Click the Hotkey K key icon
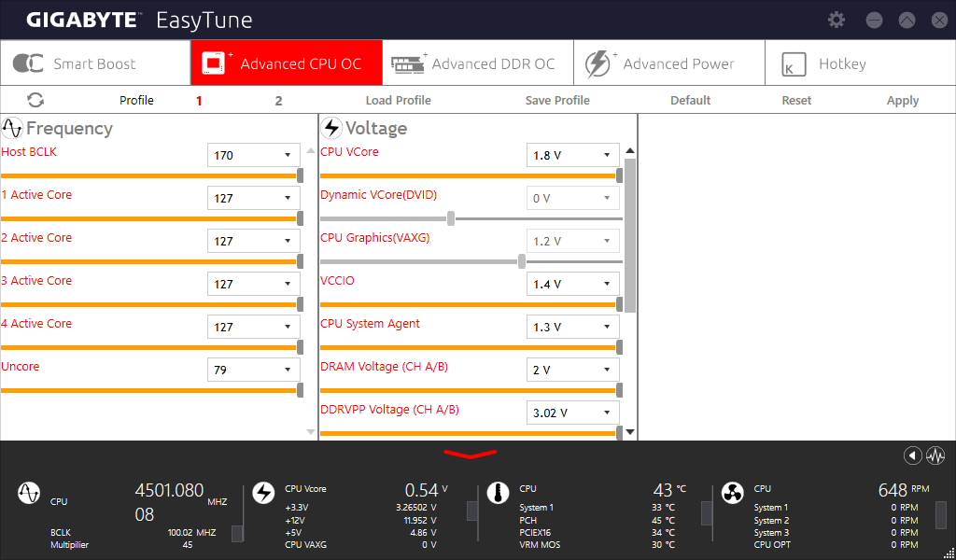 (x=794, y=64)
